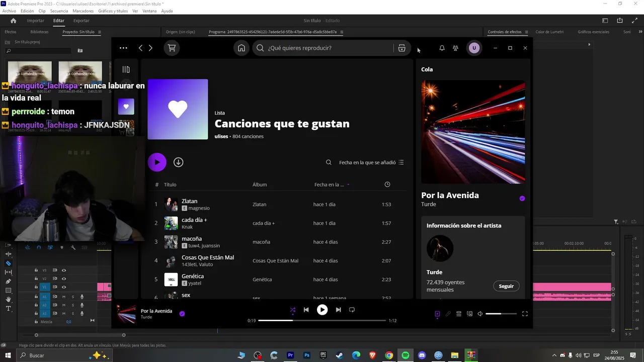Open Spotify Home via house icon
644x362 pixels.
pyautogui.click(x=242, y=48)
